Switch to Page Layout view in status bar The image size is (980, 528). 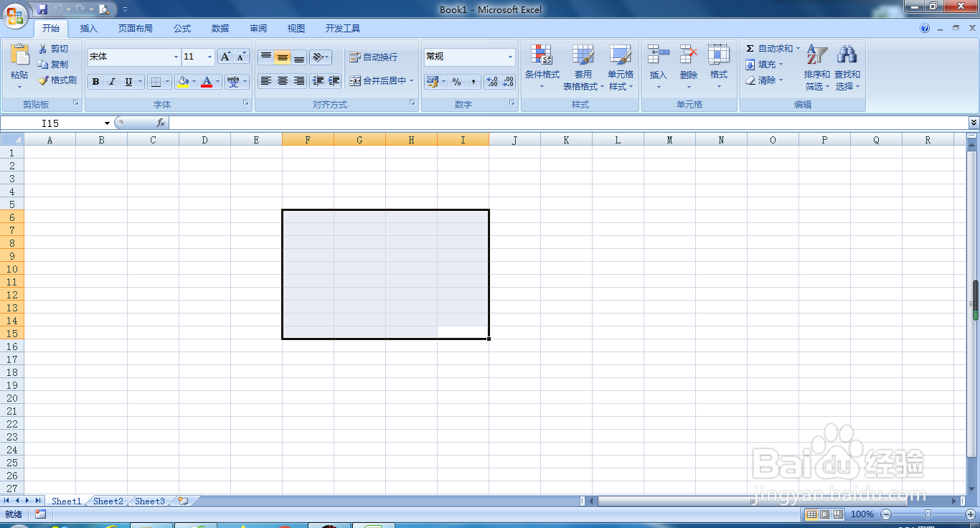click(x=824, y=514)
